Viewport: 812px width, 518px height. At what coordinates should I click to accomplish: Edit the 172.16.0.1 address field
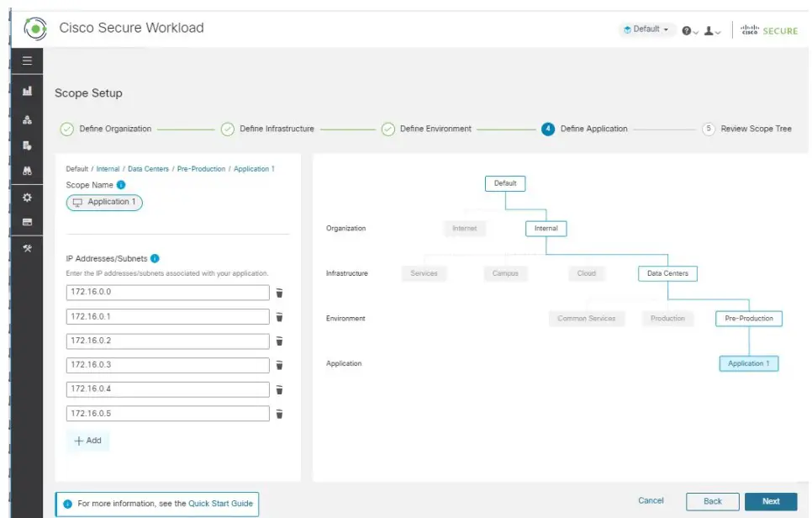(168, 317)
